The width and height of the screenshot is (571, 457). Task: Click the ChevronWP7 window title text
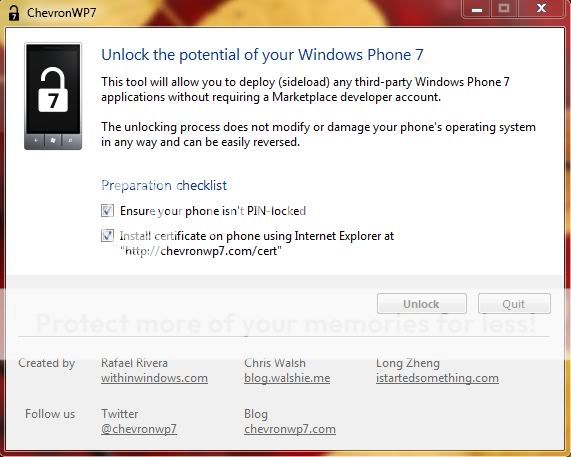click(x=62, y=13)
